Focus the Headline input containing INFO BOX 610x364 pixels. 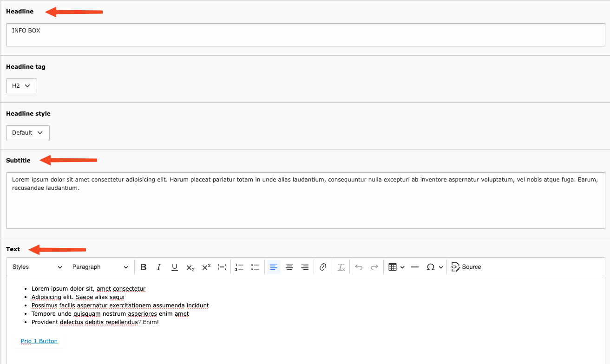[x=305, y=35]
